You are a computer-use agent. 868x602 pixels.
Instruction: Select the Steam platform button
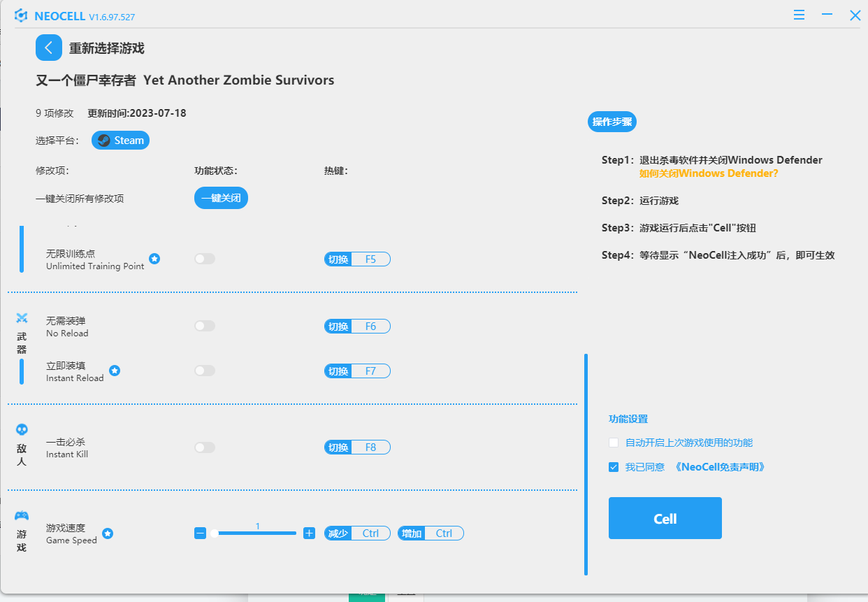click(x=120, y=141)
